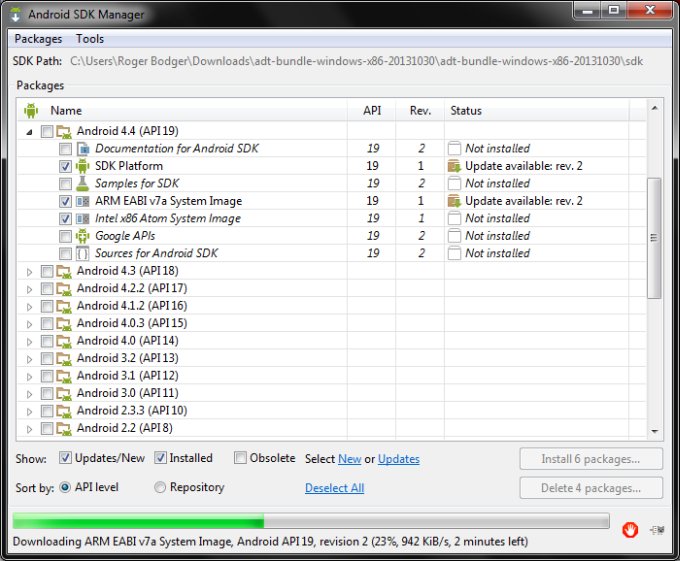Image resolution: width=680 pixels, height=561 pixels.
Task: Click the red stop download icon
Action: tap(630, 529)
